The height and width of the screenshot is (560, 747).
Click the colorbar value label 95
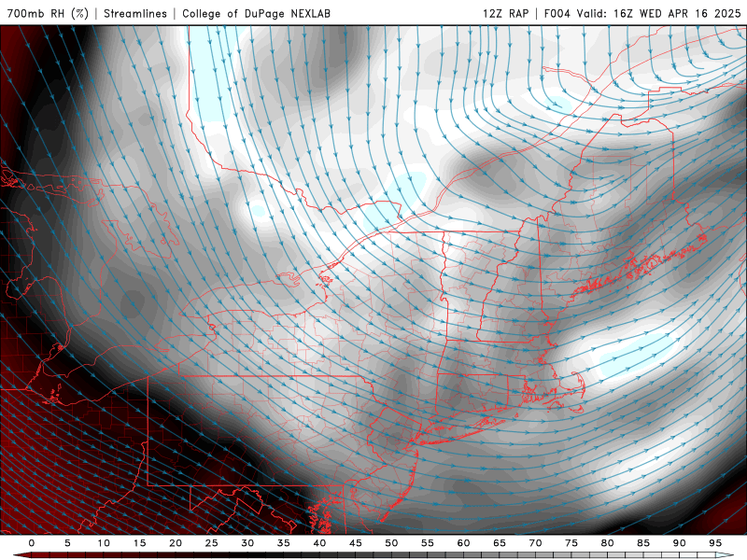715,543
